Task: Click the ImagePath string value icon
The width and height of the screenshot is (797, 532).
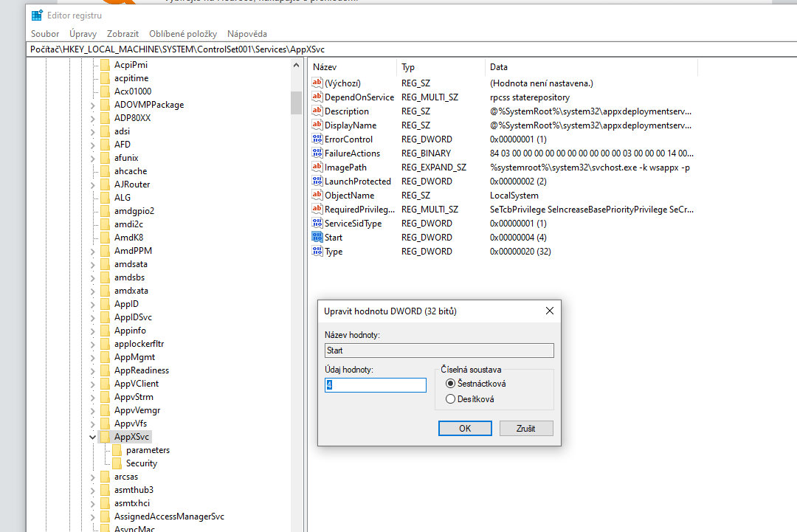Action: click(317, 167)
